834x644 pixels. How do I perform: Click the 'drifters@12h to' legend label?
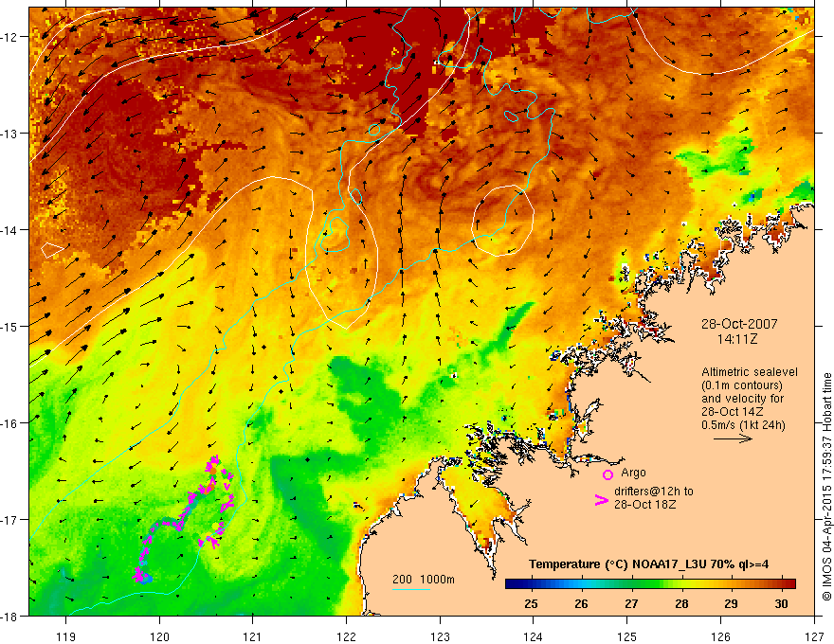click(x=654, y=491)
